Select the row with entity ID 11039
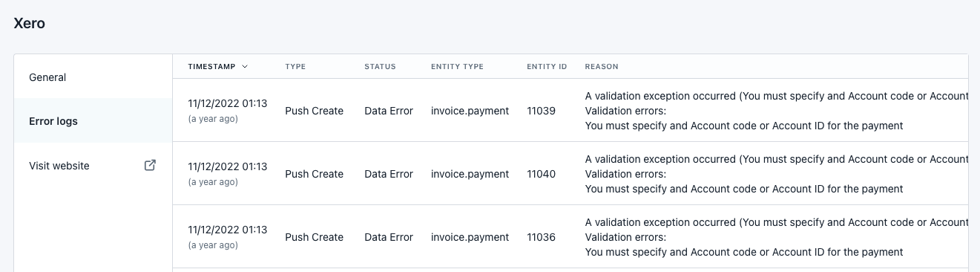The height and width of the screenshot is (272, 980). coord(570,110)
